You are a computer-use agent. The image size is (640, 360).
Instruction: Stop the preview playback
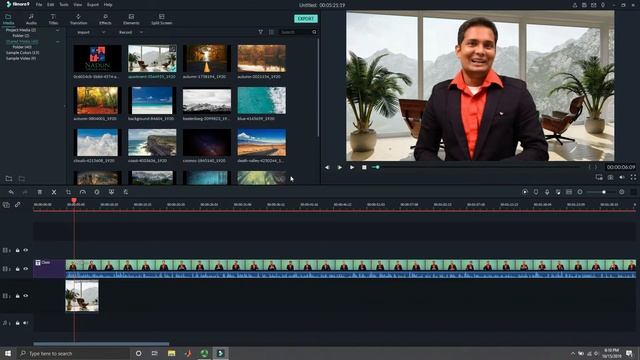click(x=364, y=167)
